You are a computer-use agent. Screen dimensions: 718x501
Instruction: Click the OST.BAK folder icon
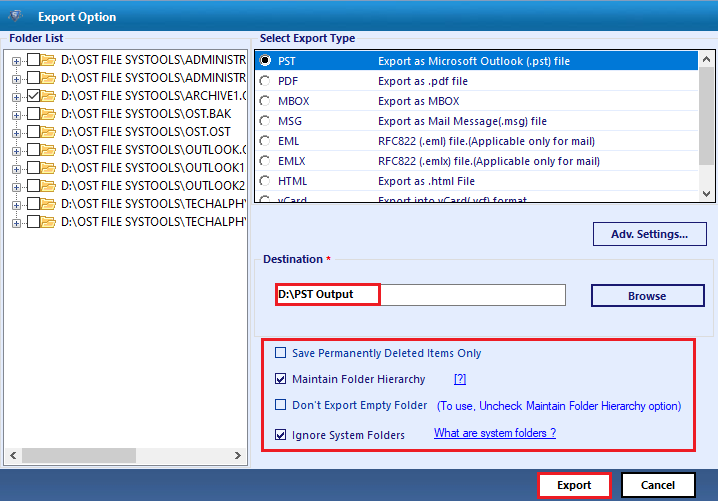click(49, 114)
